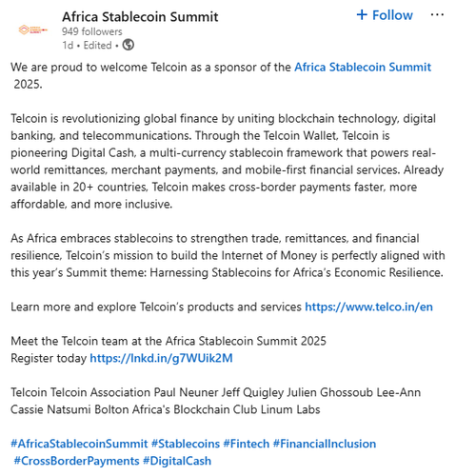
Task: Open the #Fintech hashtag
Action: [247, 444]
